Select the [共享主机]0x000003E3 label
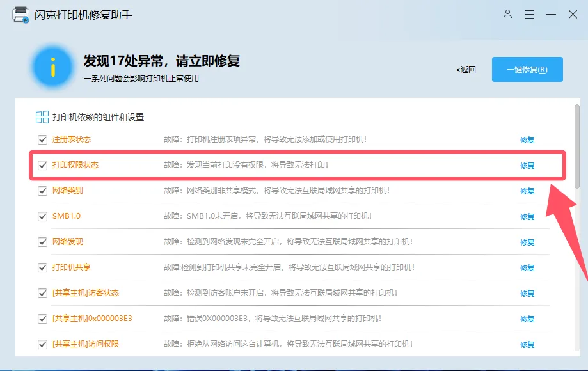Image resolution: width=588 pixels, height=371 pixels. (92, 318)
